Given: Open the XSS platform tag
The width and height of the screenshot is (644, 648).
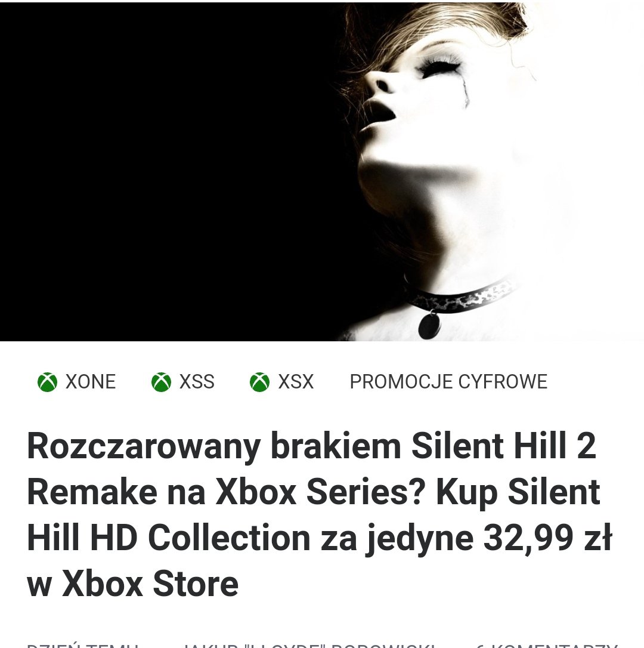Looking at the screenshot, I should pyautogui.click(x=182, y=382).
